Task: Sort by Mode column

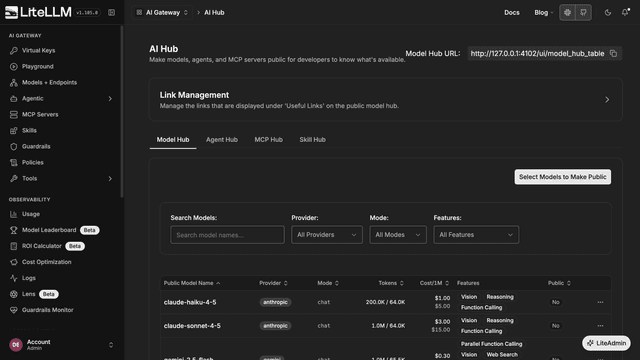Action: [328, 283]
